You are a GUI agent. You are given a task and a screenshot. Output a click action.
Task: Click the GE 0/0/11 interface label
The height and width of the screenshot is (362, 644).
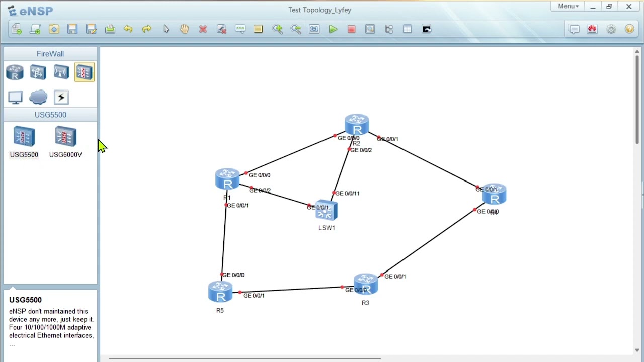click(347, 193)
